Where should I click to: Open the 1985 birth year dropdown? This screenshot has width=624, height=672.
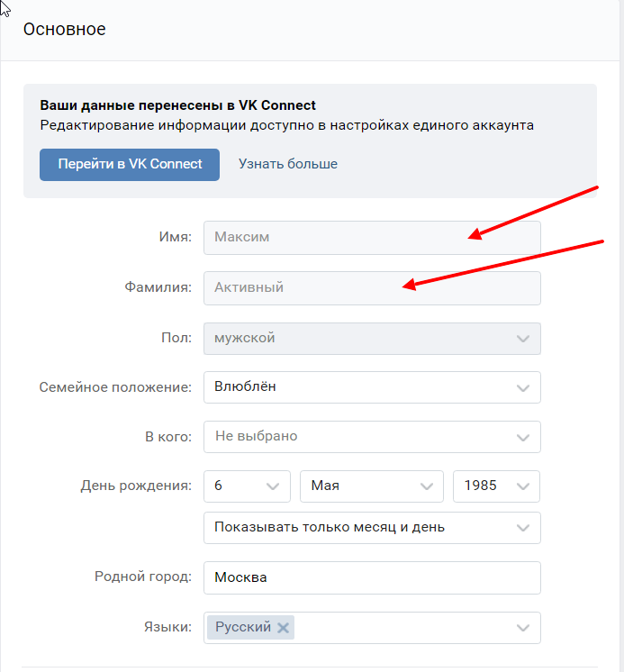496,486
